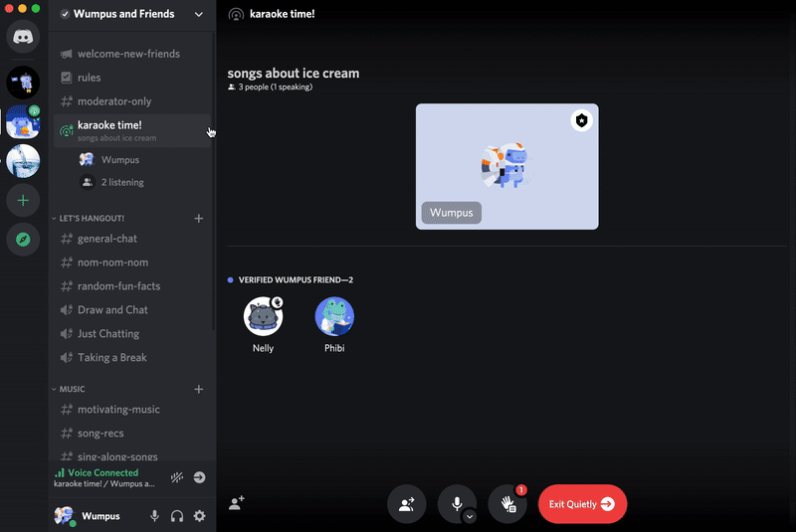This screenshot has height=532, width=796.
Task: Click Nelly's avatar in the audience
Action: tap(263, 316)
